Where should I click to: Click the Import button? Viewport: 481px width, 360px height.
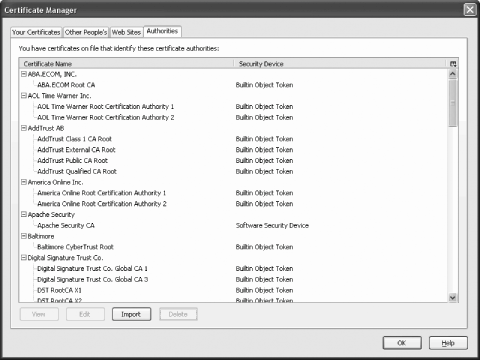tap(131, 314)
